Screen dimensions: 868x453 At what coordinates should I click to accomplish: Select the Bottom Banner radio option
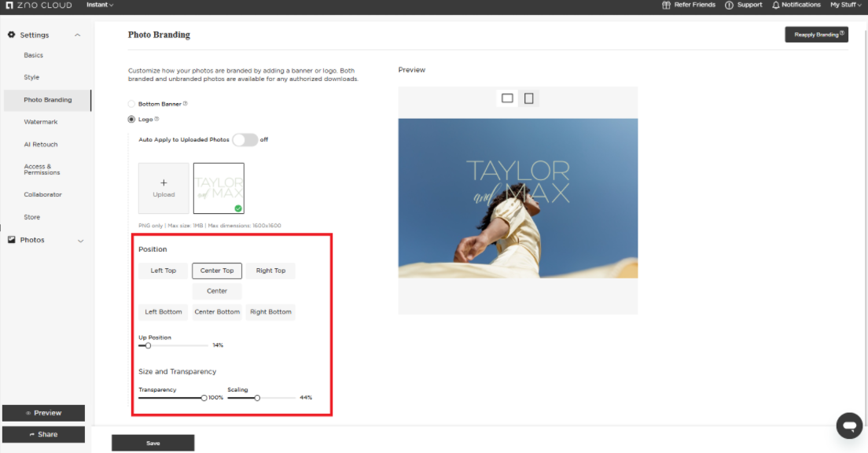coord(131,104)
